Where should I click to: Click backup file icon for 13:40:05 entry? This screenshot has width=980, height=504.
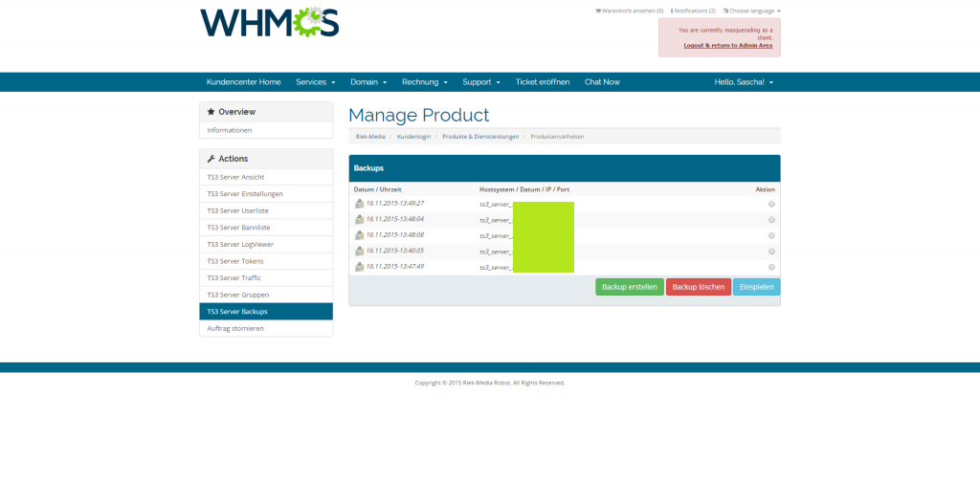click(359, 251)
